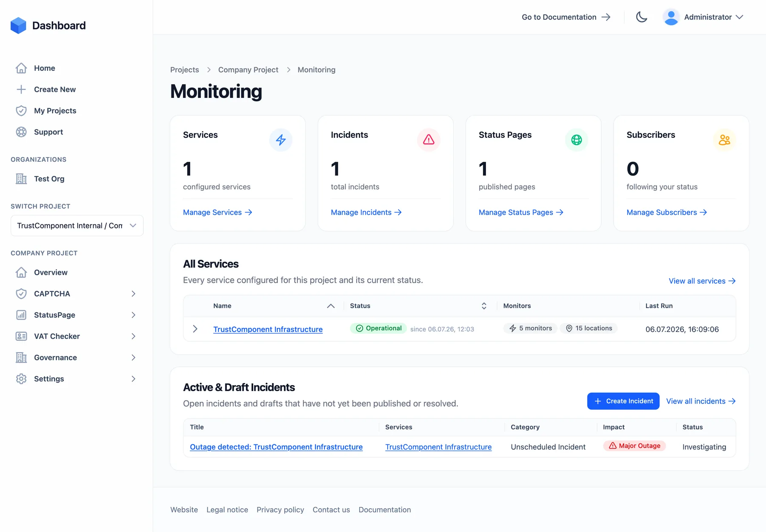Click the 15 locations badge
Screen dimensions: 766x532
coord(589,328)
